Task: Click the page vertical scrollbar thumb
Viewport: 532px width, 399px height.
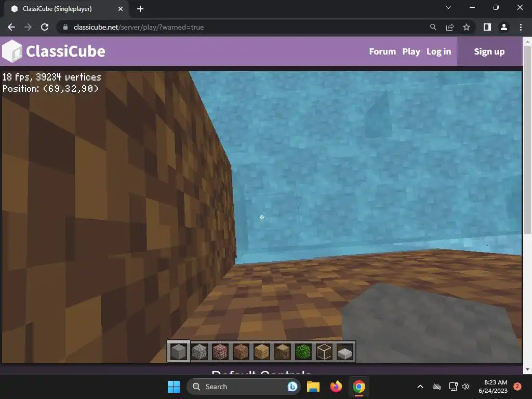Action: click(x=527, y=139)
